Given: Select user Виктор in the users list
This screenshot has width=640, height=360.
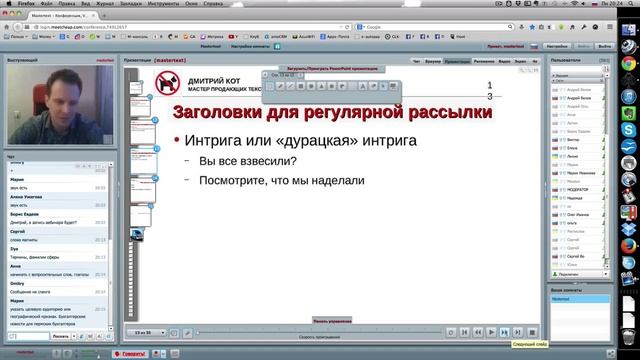Looking at the screenshot, I should pos(578,140).
